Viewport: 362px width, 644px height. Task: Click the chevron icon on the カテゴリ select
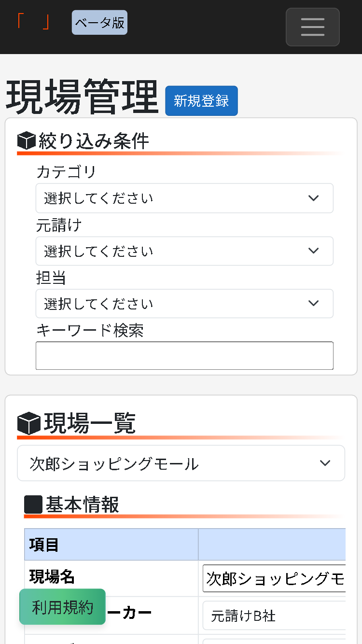click(313, 198)
